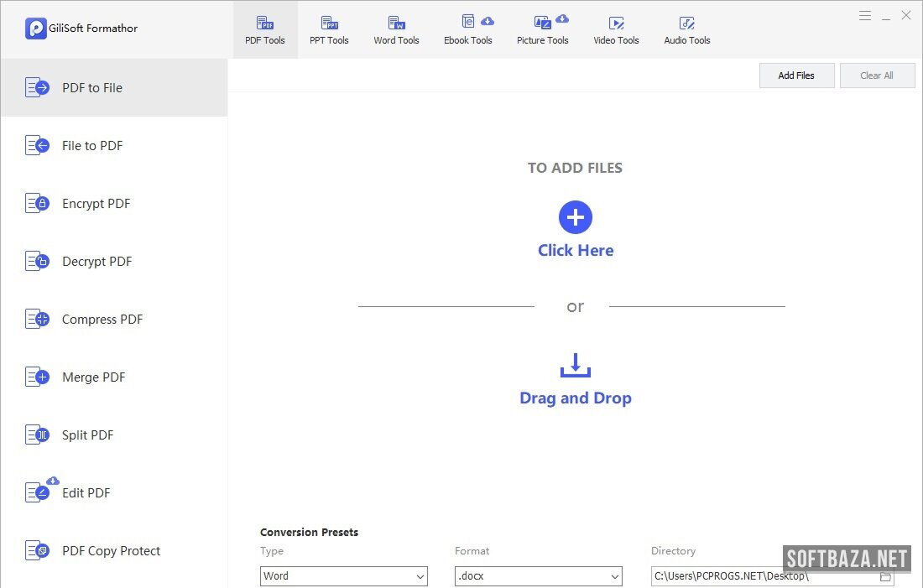Screen dimensions: 923x588
Task: Select PDF Copy Protect text
Action: click(x=112, y=551)
